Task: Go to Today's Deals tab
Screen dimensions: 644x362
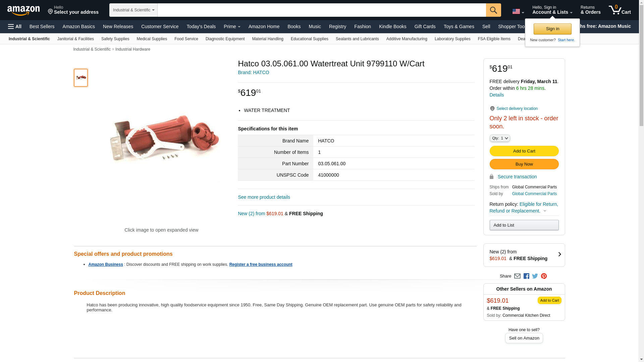Action: (x=201, y=26)
